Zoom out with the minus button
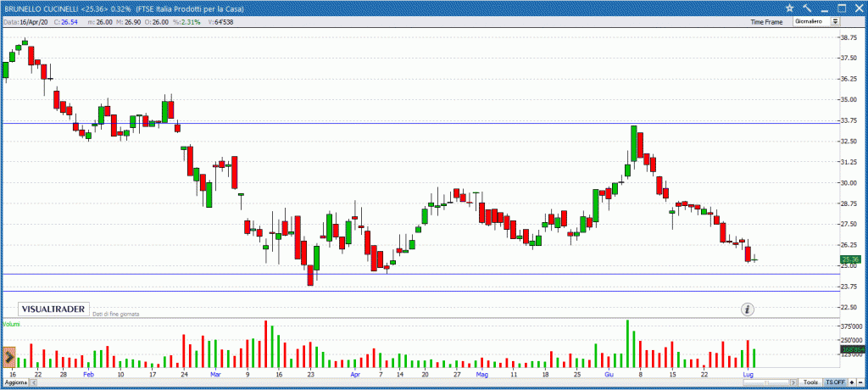Image resolution: width=868 pixels, height=390 pixels. click(x=860, y=382)
